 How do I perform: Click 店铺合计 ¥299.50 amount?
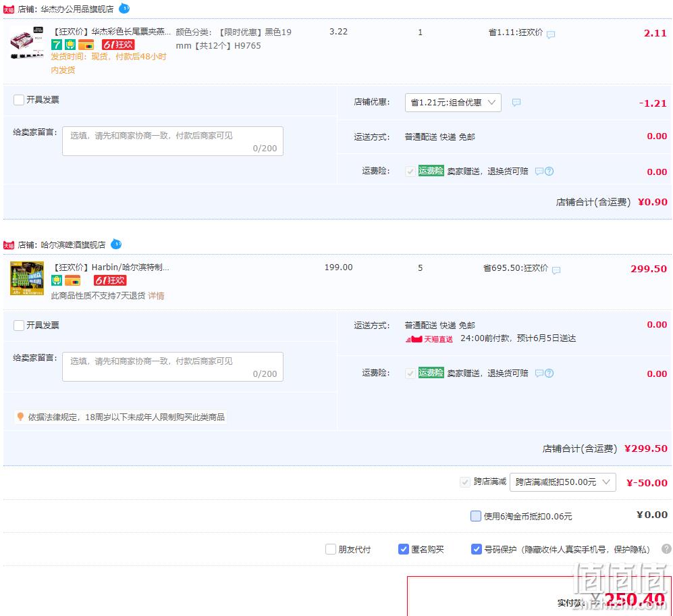tap(645, 448)
